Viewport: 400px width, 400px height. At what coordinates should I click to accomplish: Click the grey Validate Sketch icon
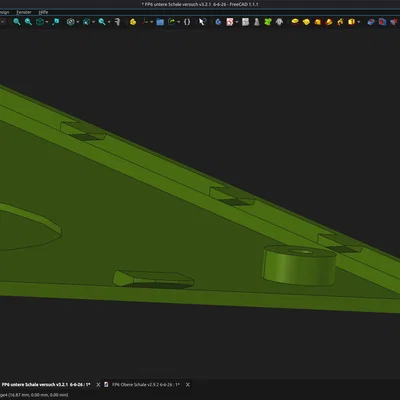click(x=257, y=22)
